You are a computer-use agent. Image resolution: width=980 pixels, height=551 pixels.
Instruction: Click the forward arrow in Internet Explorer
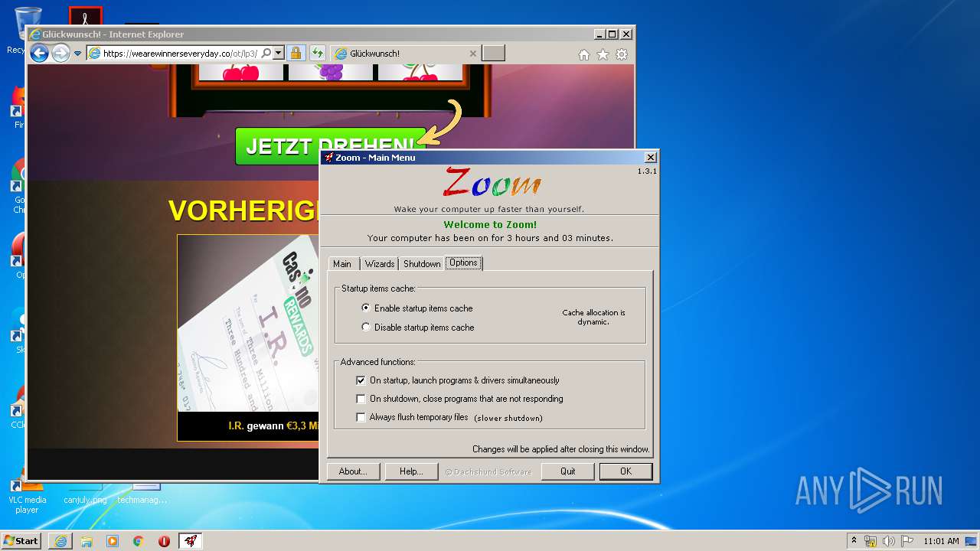coord(60,54)
